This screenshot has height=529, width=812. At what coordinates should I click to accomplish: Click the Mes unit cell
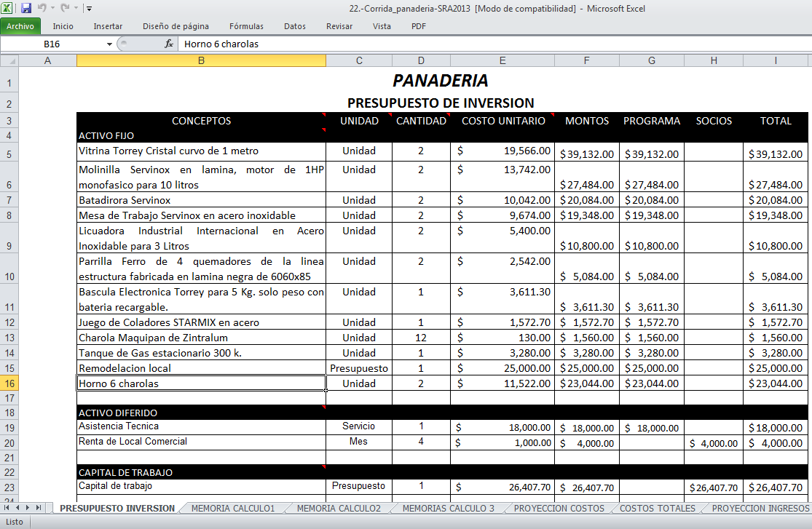pyautogui.click(x=359, y=442)
